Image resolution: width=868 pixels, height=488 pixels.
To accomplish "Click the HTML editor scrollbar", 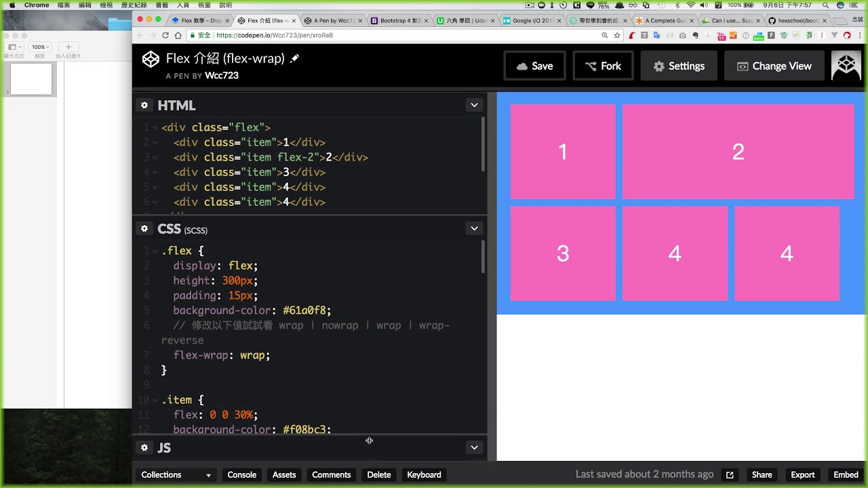I will [484, 144].
